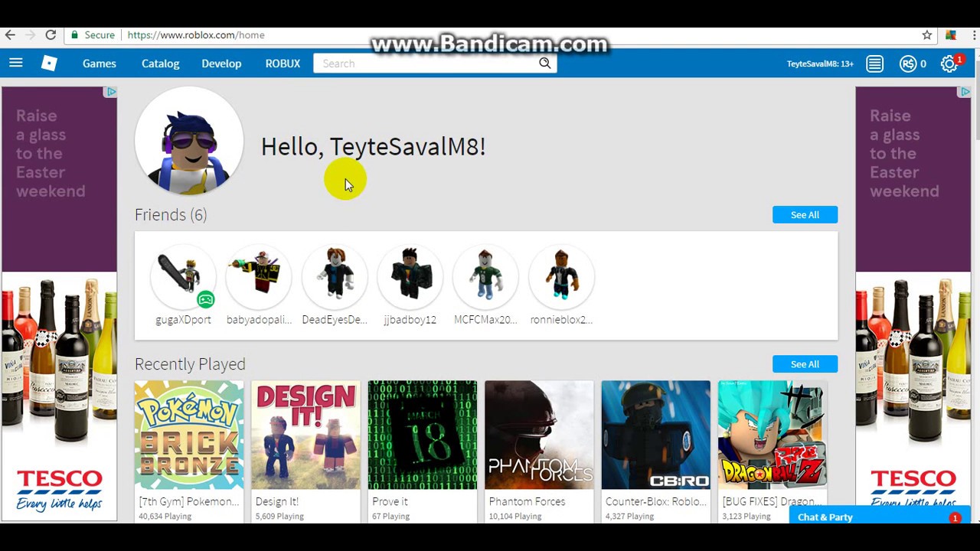Click the search magnifier icon
This screenshot has height=551, width=980.
pos(544,64)
